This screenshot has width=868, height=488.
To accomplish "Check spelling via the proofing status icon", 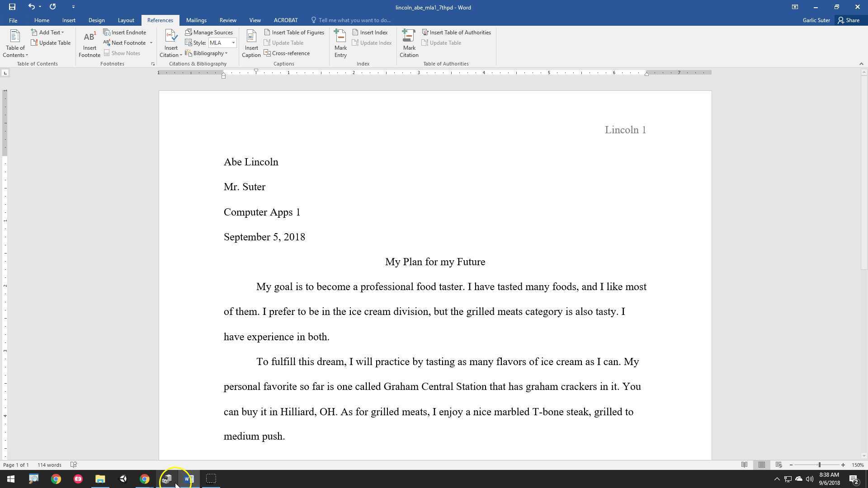I will click(x=73, y=465).
